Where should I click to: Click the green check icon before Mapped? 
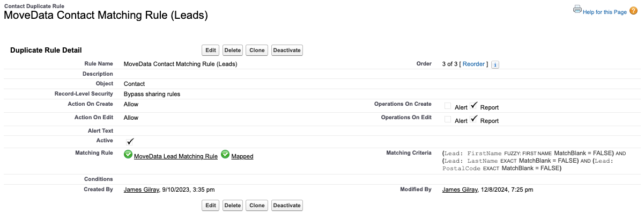click(x=225, y=155)
